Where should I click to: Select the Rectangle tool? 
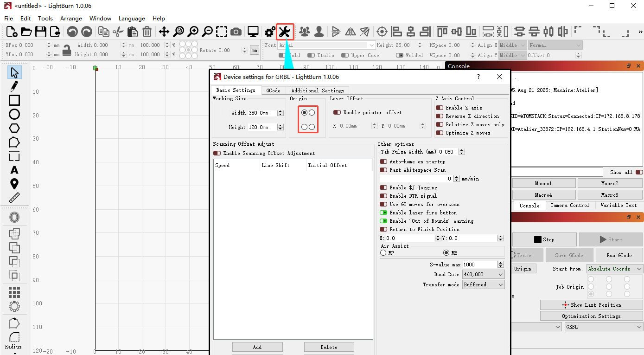(14, 100)
